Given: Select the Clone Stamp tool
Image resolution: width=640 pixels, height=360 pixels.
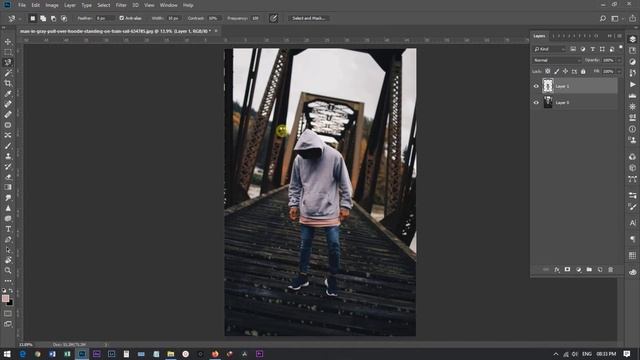Looking at the screenshot, I should pos(8,156).
